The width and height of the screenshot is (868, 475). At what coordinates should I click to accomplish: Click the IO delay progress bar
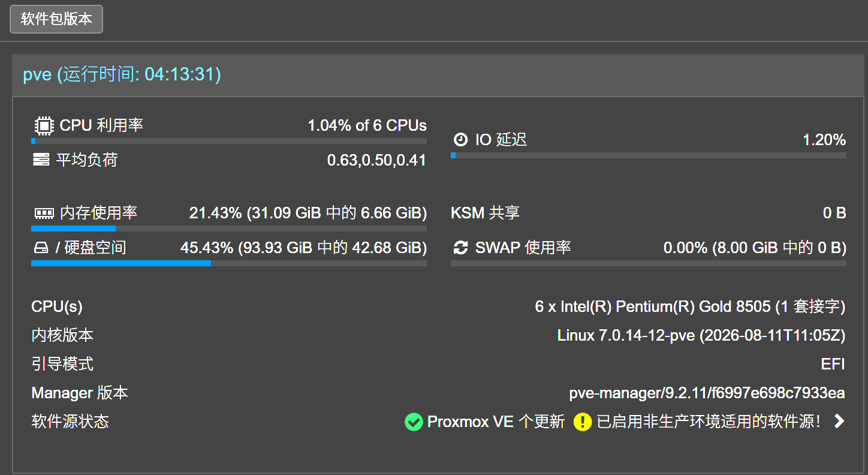649,155
